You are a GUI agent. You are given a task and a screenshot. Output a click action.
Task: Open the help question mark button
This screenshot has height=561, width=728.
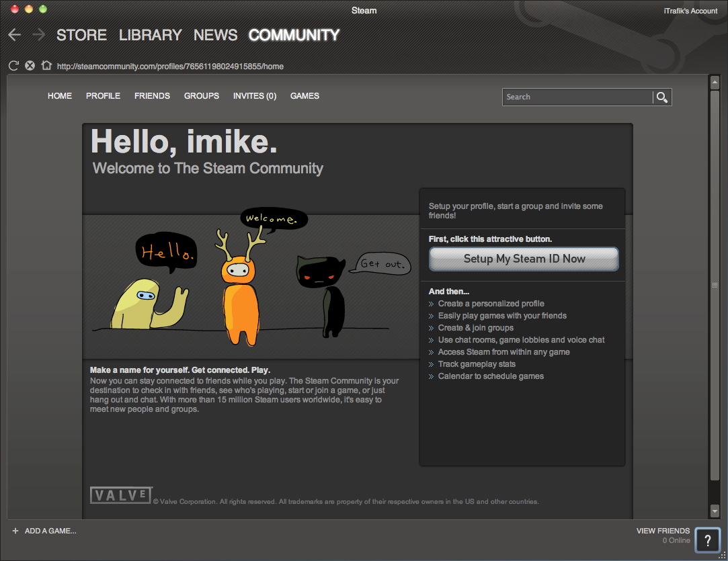[x=708, y=540]
